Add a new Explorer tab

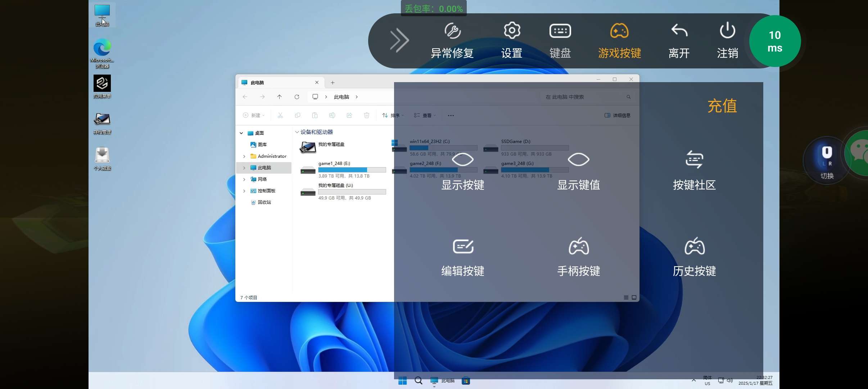pyautogui.click(x=333, y=82)
